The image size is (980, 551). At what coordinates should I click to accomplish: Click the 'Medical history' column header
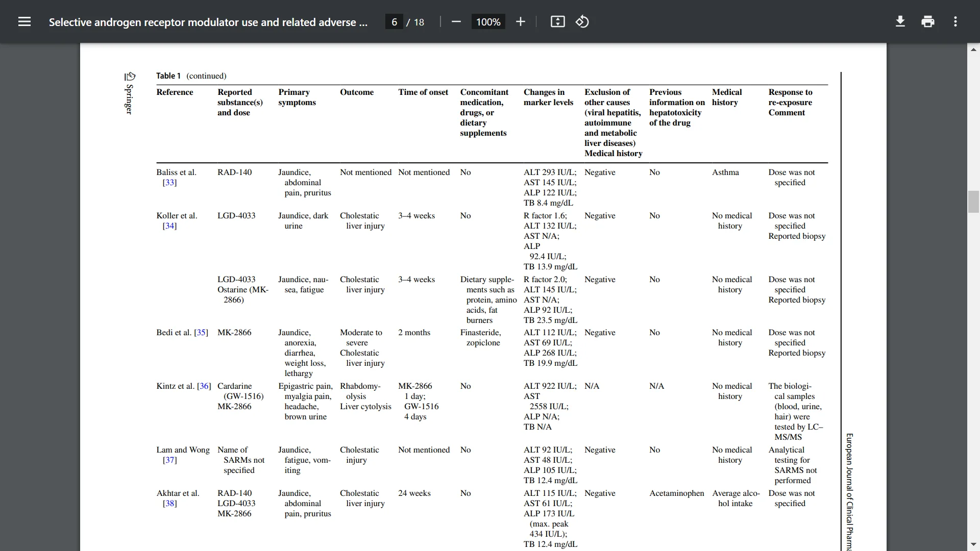pyautogui.click(x=727, y=97)
